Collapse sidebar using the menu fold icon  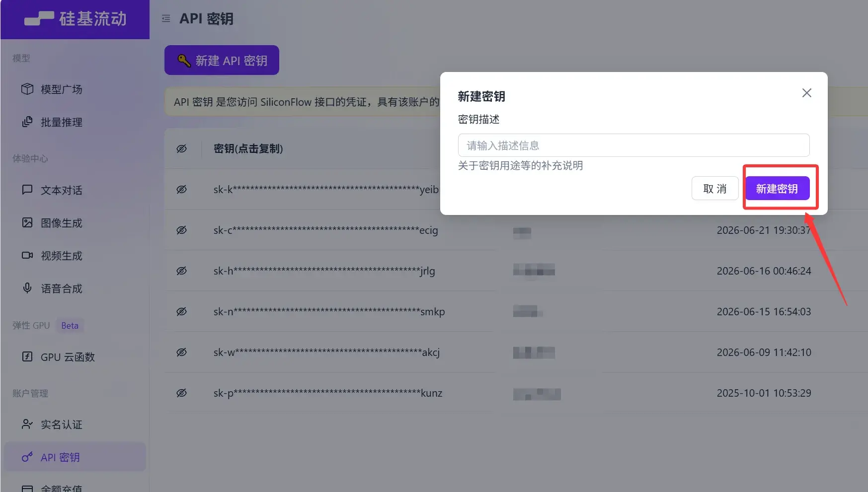pos(166,18)
